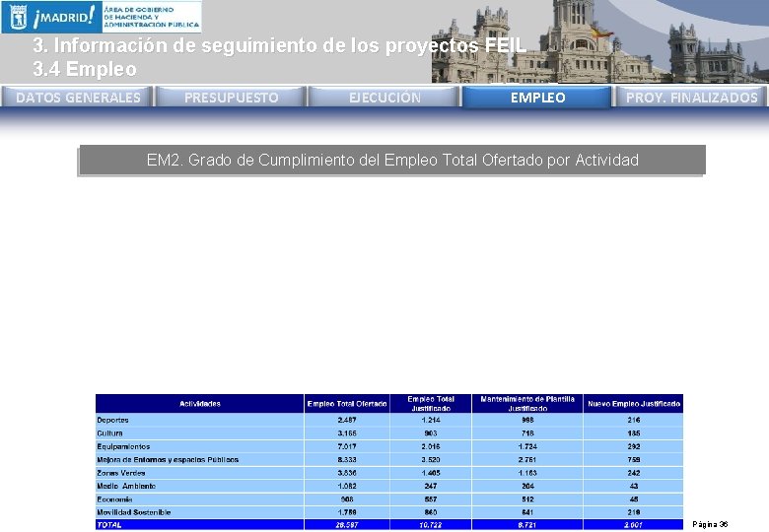The width and height of the screenshot is (769, 532).
Task: Select the 'Movilidad Sostenible' row label
Action: [x=134, y=512]
